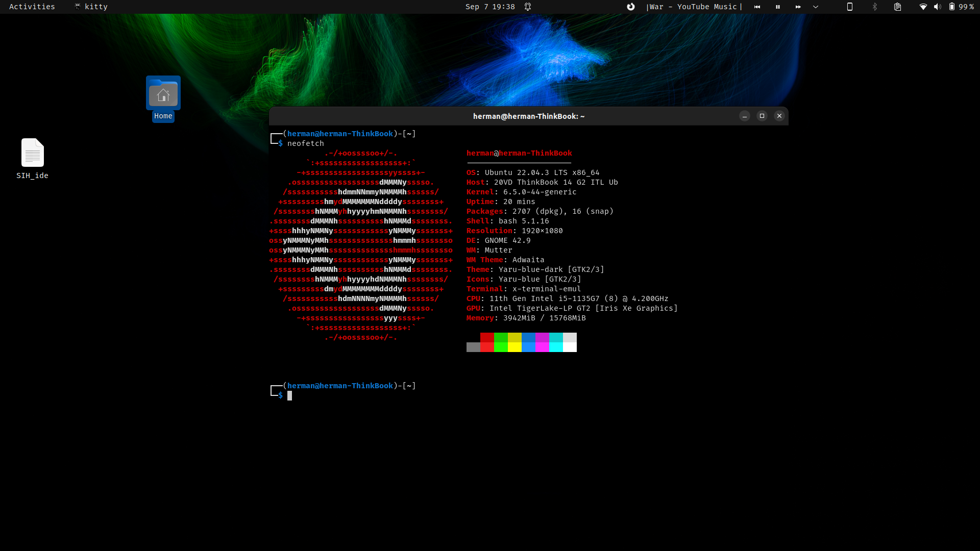Click the bright green swatch in bottom palette row
Viewport: 980px width, 551px height.
tap(501, 347)
